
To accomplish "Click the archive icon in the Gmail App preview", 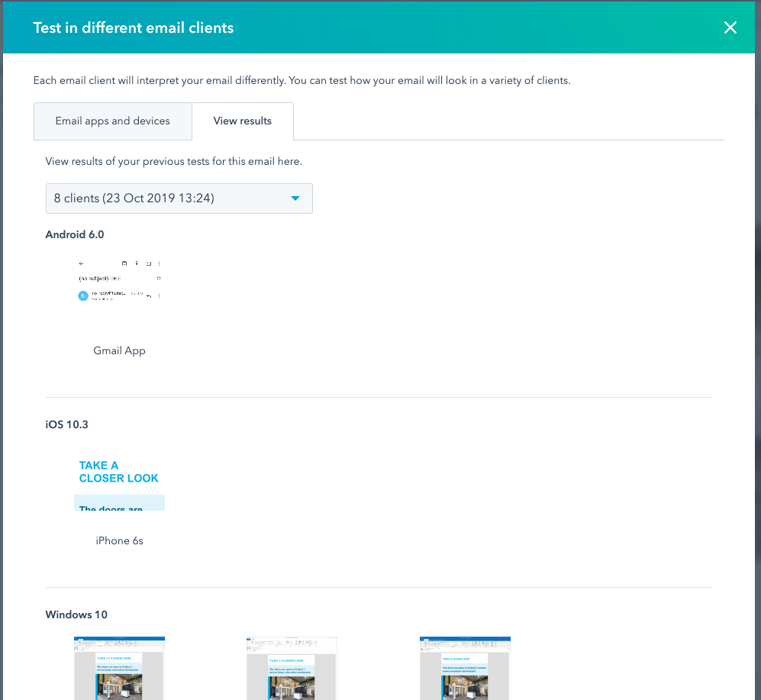I will pos(124,263).
